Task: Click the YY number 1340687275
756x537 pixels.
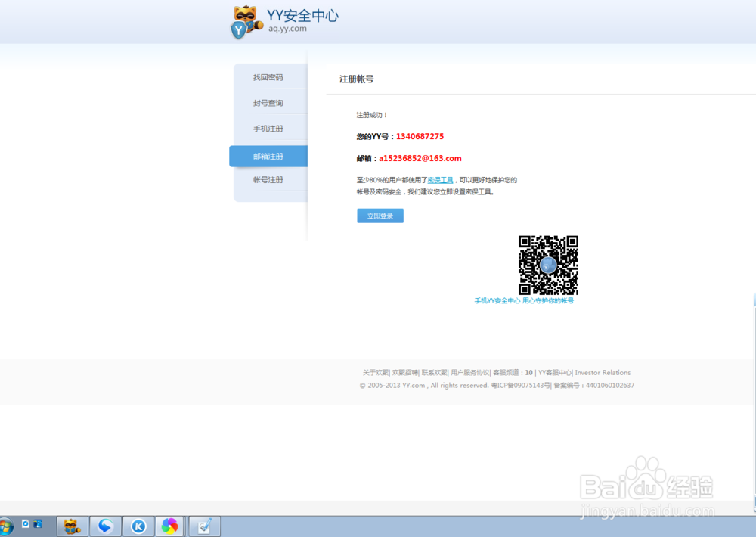Action: click(420, 136)
